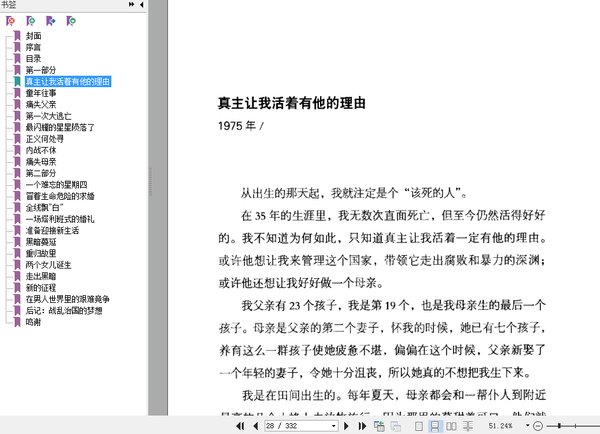Open the 后记：战乱治国的梦想 bookmark

pyautogui.click(x=64, y=311)
